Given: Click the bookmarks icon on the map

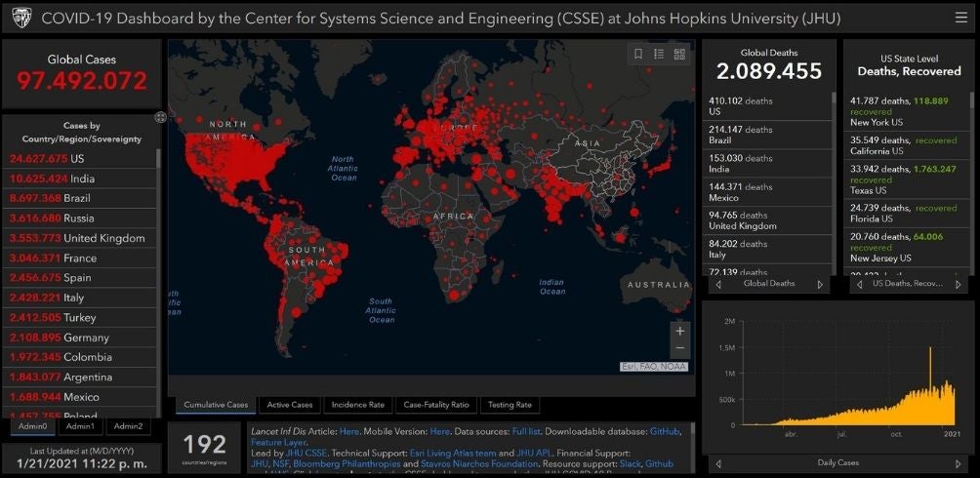Looking at the screenshot, I should click(x=638, y=54).
